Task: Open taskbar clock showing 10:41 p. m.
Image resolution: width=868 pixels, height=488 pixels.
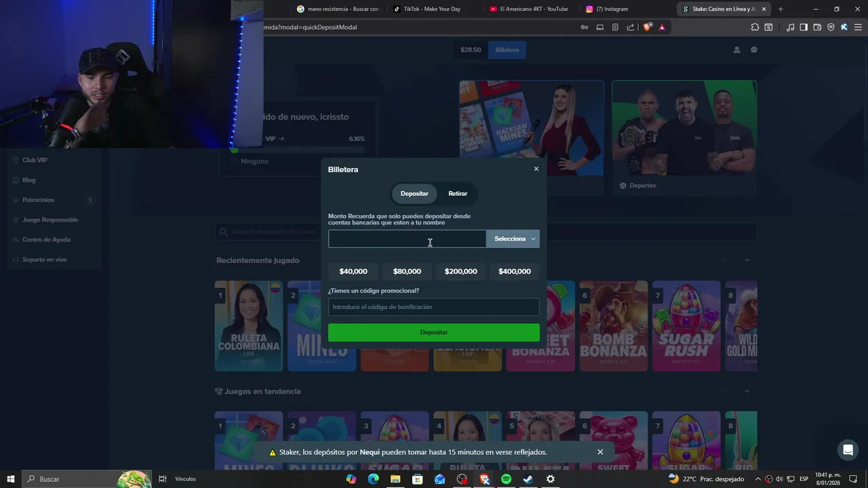Action: pyautogui.click(x=828, y=479)
